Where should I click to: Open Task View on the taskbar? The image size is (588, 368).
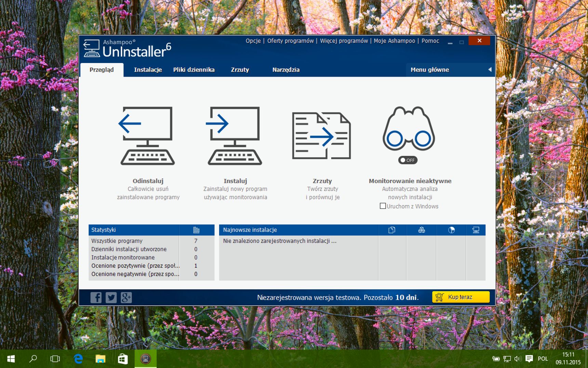click(55, 359)
